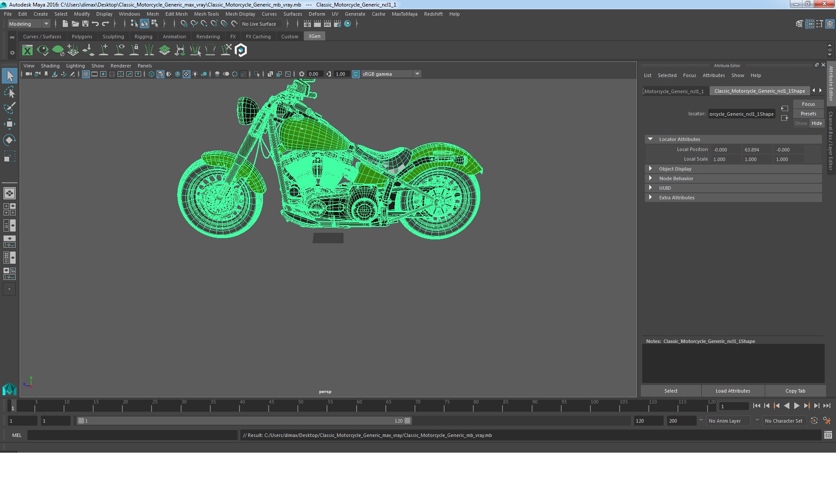The height and width of the screenshot is (504, 836).
Task: Switch to the Polygons shelf tab
Action: pyautogui.click(x=82, y=37)
